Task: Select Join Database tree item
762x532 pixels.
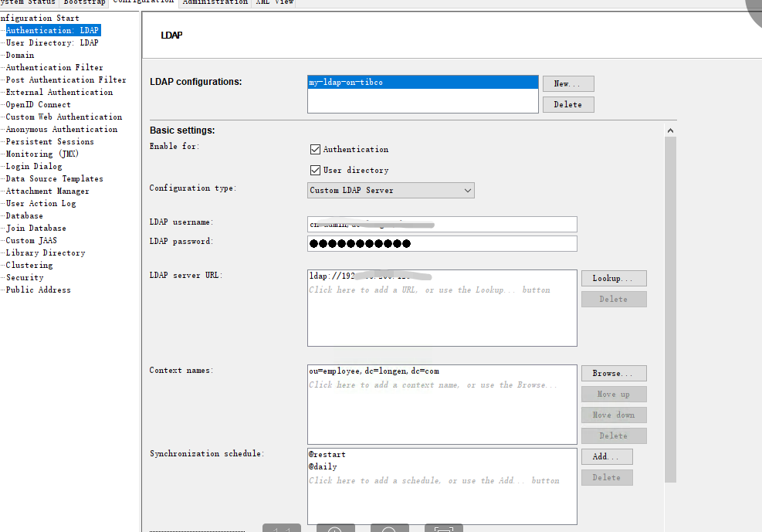Action: [36, 229]
